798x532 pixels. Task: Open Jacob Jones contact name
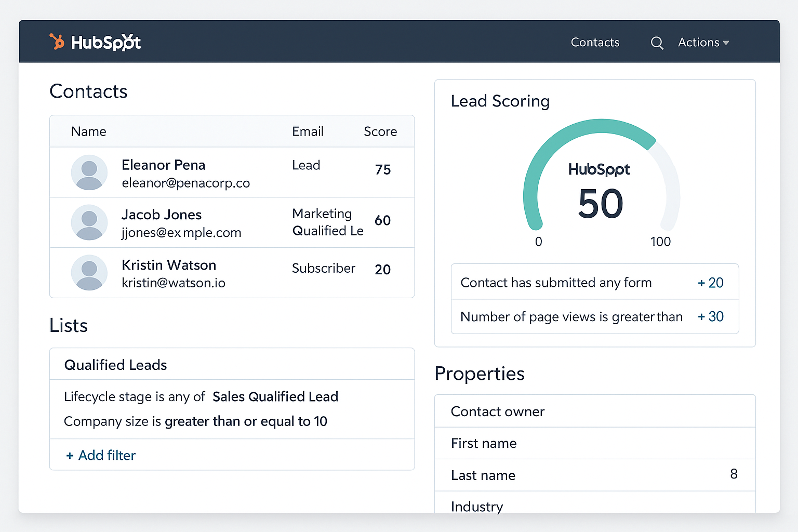(161, 215)
